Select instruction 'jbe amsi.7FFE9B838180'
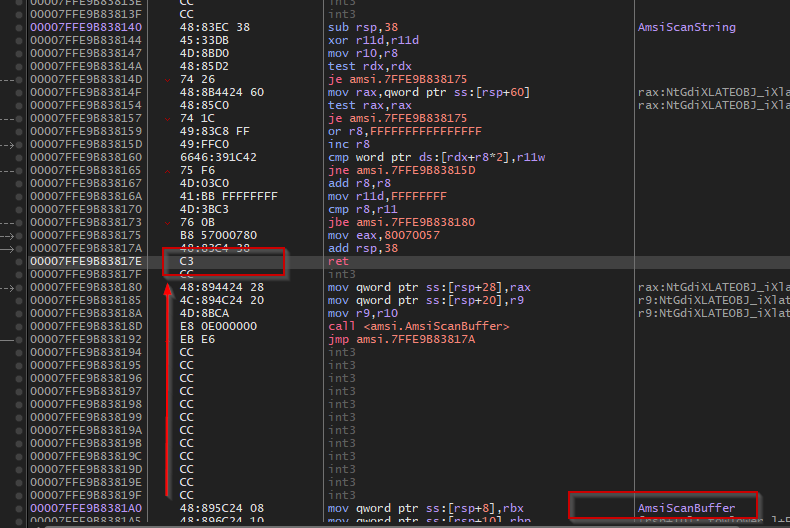Screen dimensions: 790x528 point(402,222)
